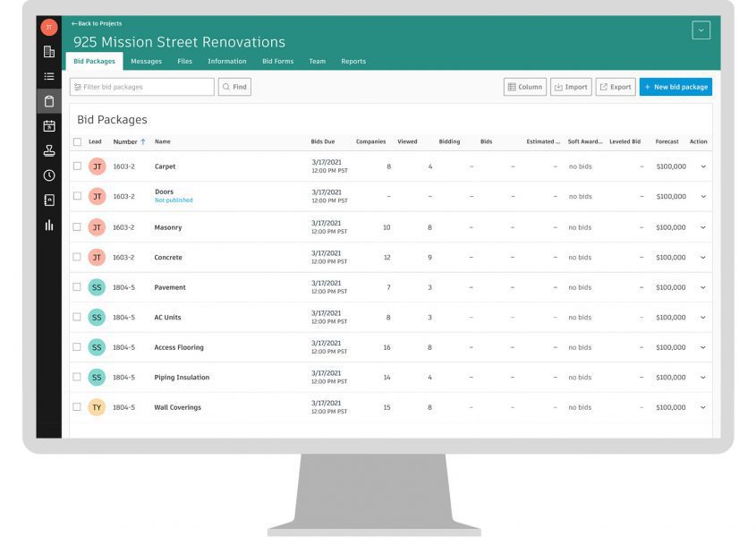756x537 pixels.
Task: Go Back to Projects
Action: pos(98,23)
